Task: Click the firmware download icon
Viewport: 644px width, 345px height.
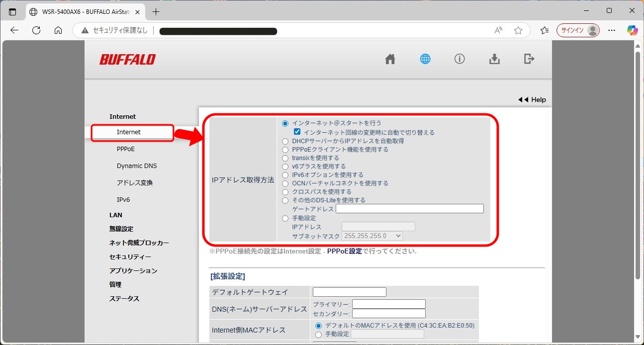Action: coord(494,59)
